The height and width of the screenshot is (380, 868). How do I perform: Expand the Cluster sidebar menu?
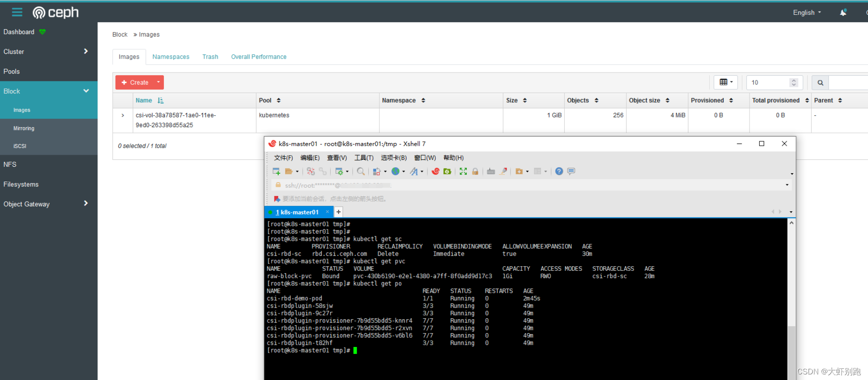(85, 51)
